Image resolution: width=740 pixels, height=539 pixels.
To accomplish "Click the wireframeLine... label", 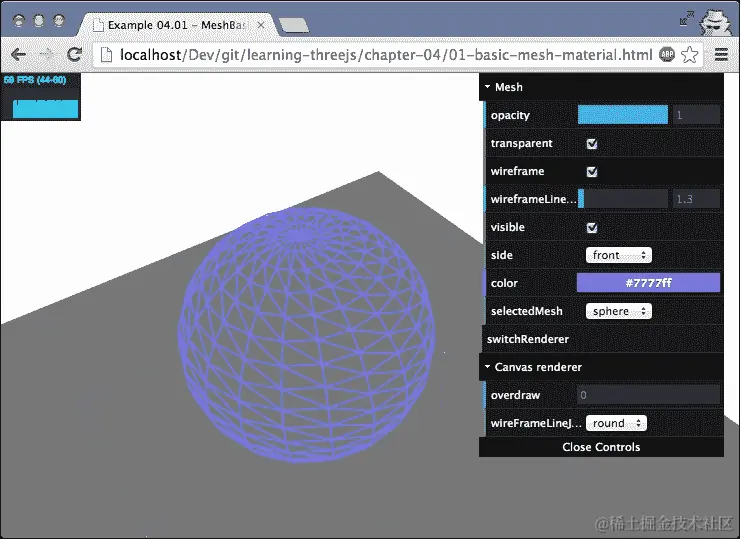I will [533, 199].
